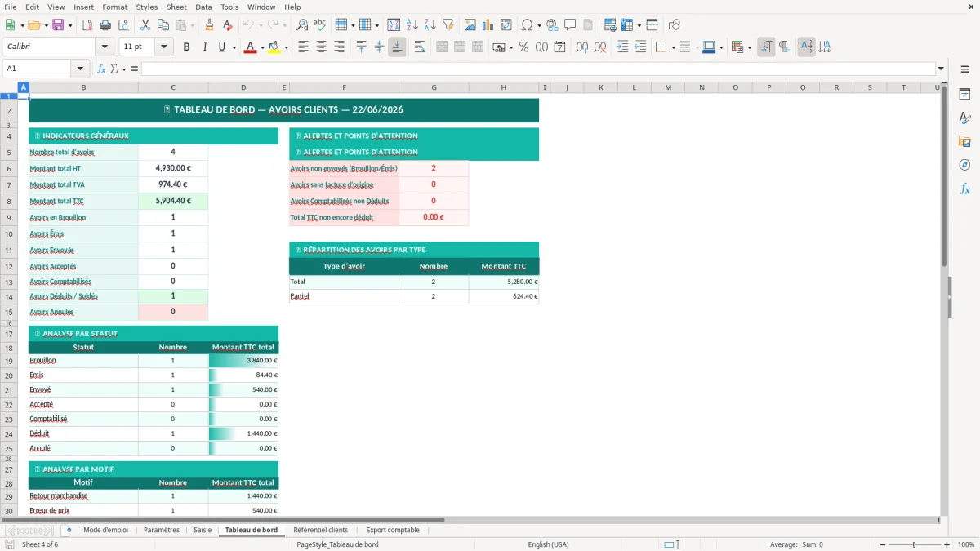Toggle Underline formatting

coord(221,47)
